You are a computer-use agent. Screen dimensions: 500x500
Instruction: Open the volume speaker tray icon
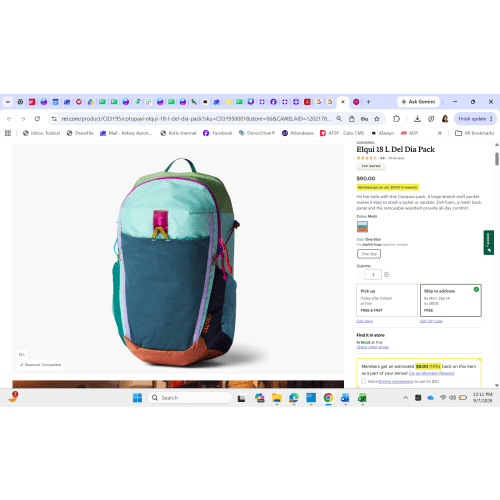tap(452, 398)
